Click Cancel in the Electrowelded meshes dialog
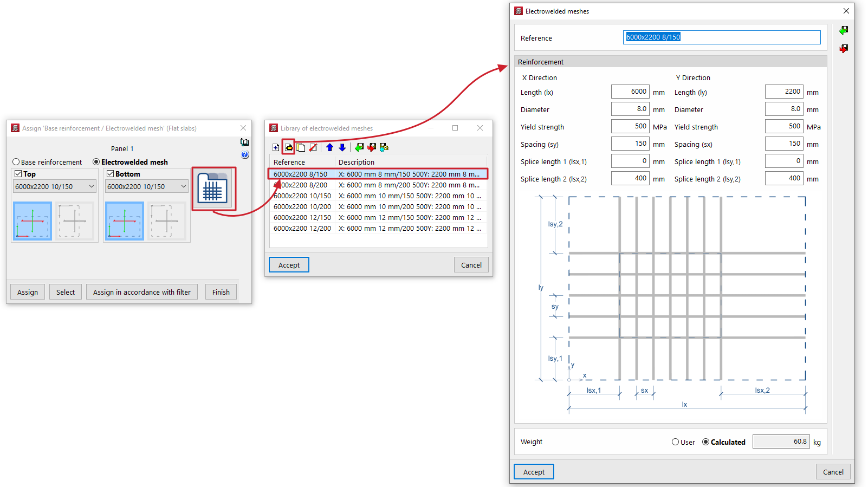This screenshot has height=487, width=868. pos(833,472)
